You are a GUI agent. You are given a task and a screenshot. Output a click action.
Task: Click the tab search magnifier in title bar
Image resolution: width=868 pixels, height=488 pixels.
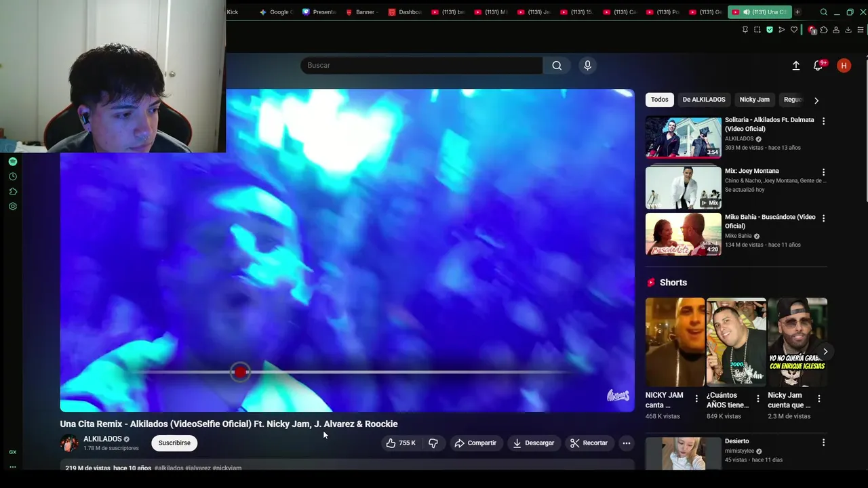[823, 12]
